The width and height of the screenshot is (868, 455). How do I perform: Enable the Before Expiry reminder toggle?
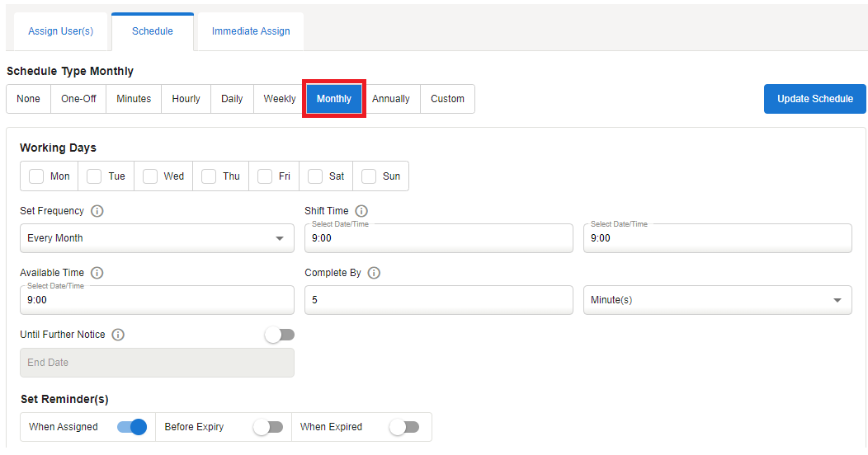[x=267, y=427]
